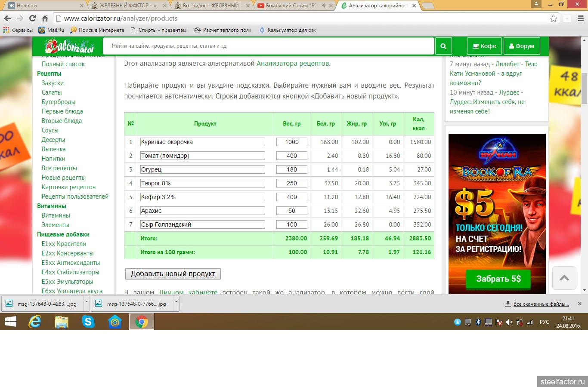Image resolution: width=588 pixels, height=387 pixels.
Task: Bookmark this page with star icon
Action: pyautogui.click(x=554, y=18)
